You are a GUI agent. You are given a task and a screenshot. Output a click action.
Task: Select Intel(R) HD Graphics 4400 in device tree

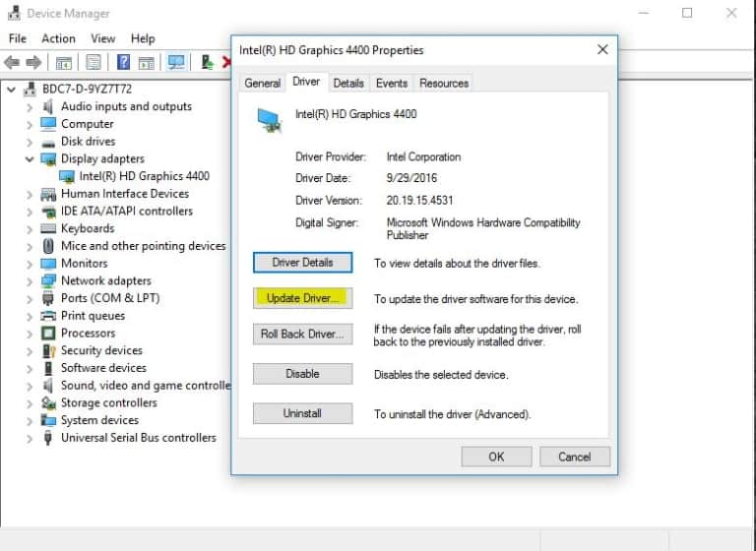[x=144, y=176]
